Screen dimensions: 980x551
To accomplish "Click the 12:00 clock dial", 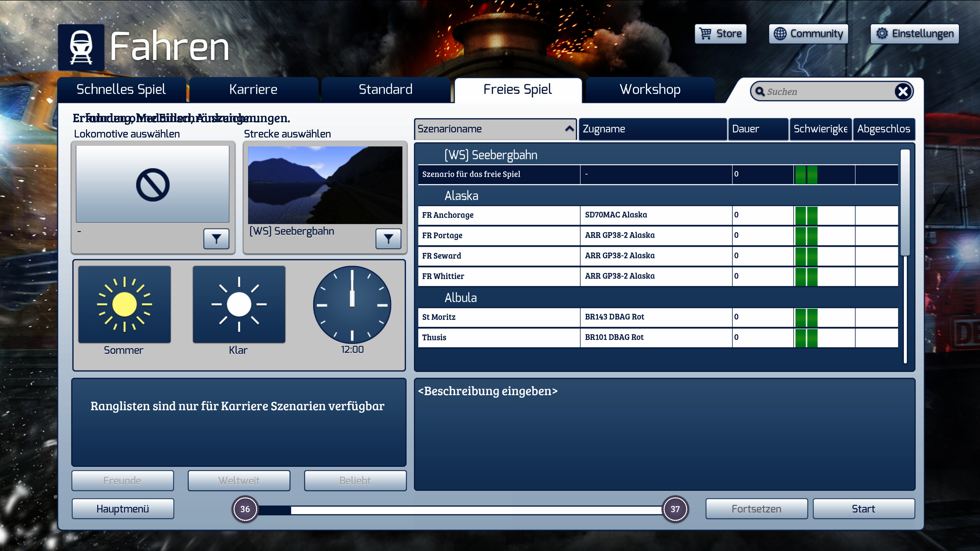I will [352, 304].
